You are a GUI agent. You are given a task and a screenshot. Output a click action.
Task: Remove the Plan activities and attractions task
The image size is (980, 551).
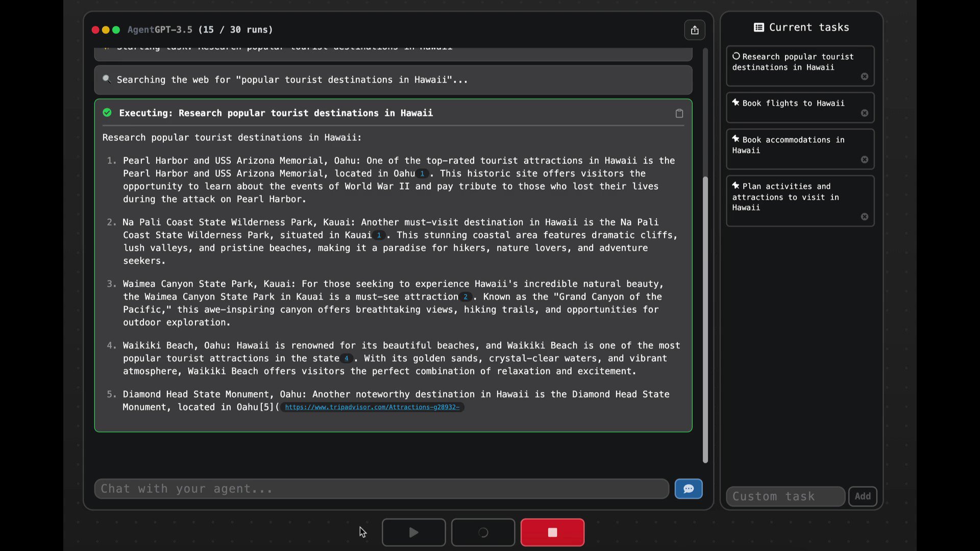pos(865,216)
